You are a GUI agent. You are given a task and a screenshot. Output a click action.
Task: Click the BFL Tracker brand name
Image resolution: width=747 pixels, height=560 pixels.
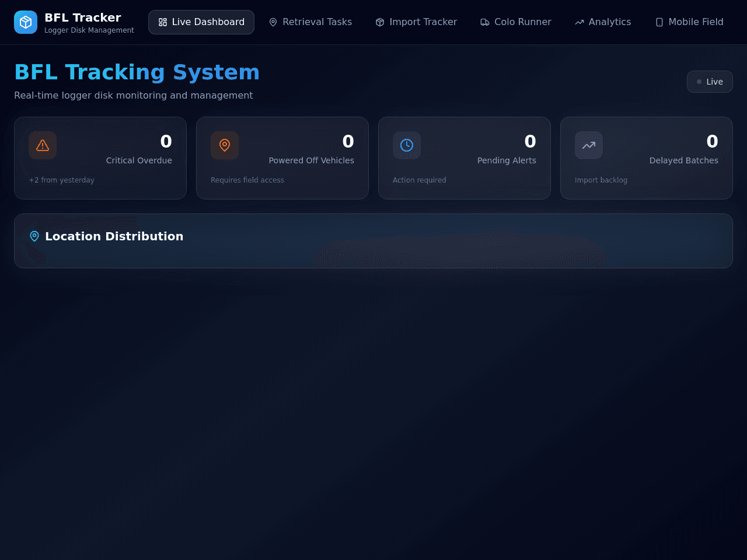click(x=83, y=17)
